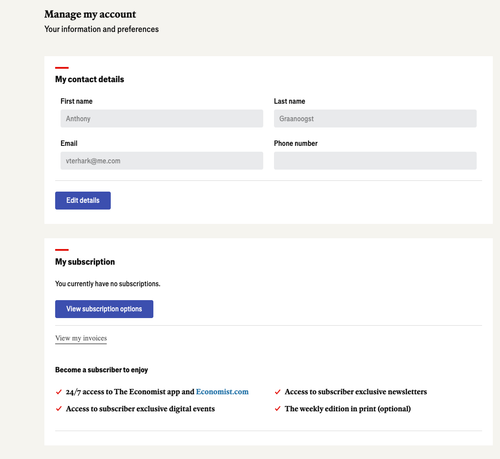Open View subscription options

(104, 309)
